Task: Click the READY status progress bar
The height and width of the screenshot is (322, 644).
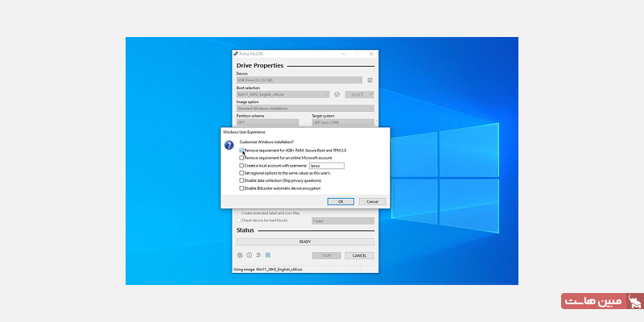Action: point(305,242)
